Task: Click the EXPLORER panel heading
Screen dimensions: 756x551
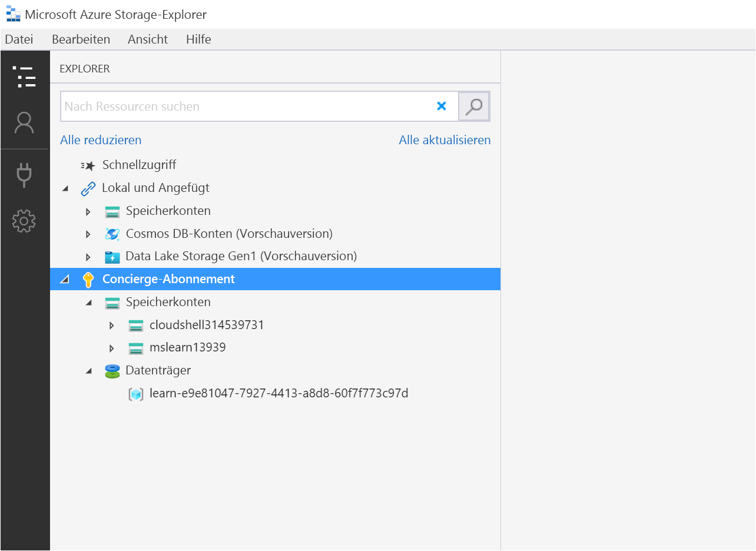Action: [85, 69]
